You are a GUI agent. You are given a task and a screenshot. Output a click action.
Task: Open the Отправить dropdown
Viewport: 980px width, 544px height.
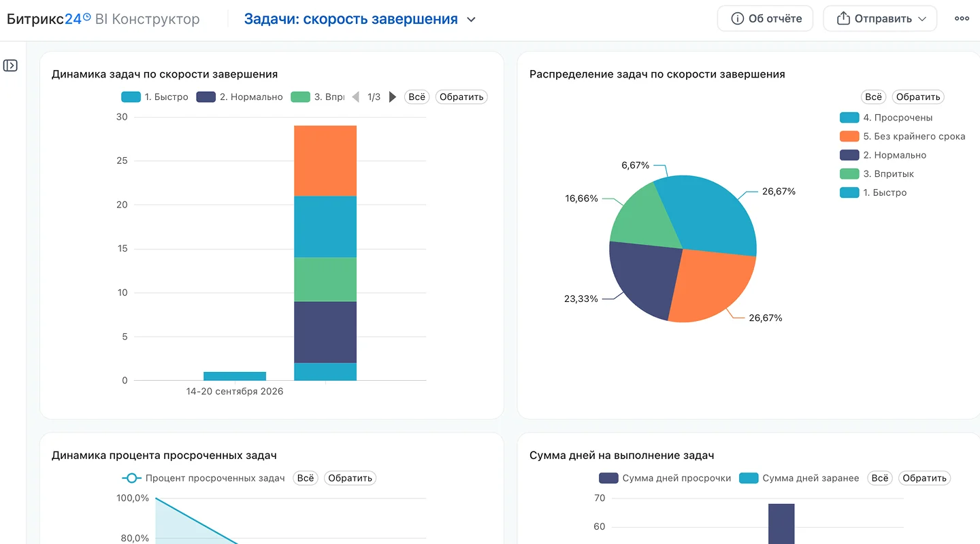tap(880, 18)
